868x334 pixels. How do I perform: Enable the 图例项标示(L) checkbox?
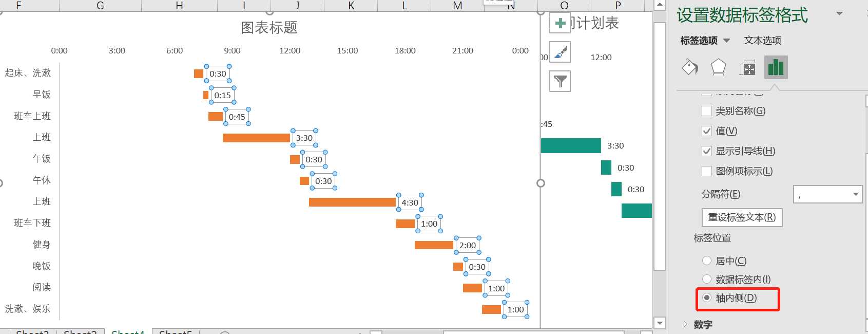pos(707,171)
